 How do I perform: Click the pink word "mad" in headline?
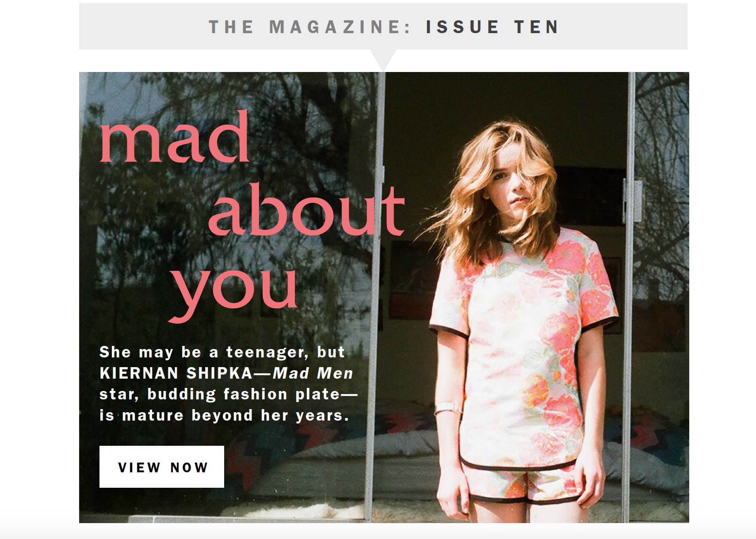[175, 137]
